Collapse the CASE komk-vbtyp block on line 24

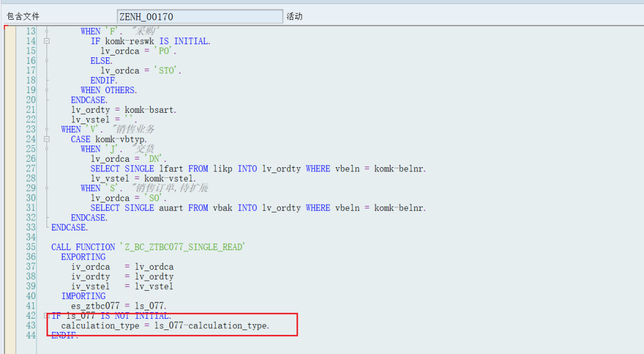point(47,139)
